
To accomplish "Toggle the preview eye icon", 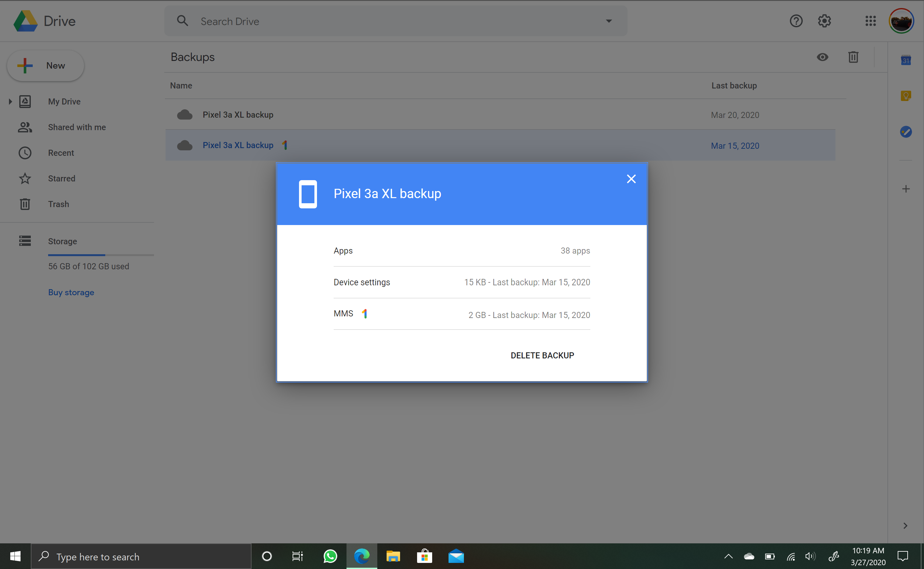I will [x=822, y=57].
